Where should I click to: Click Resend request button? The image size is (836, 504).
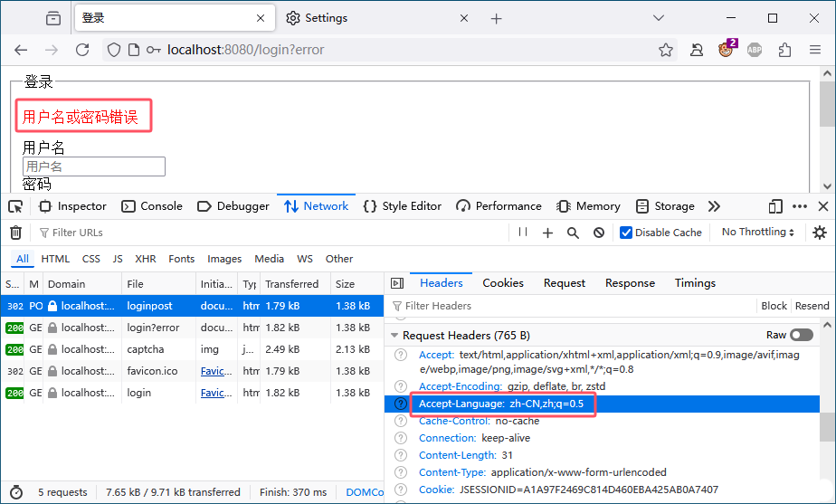click(812, 306)
